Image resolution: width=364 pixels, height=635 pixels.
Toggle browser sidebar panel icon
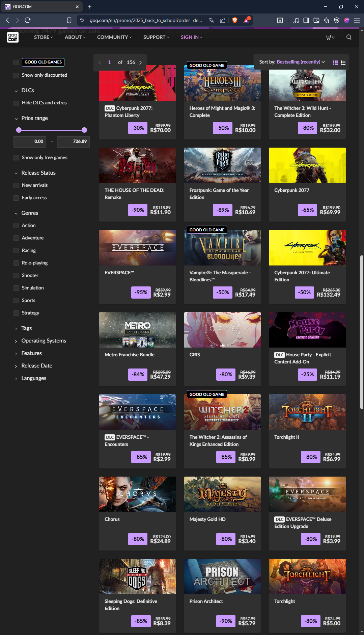click(x=306, y=20)
